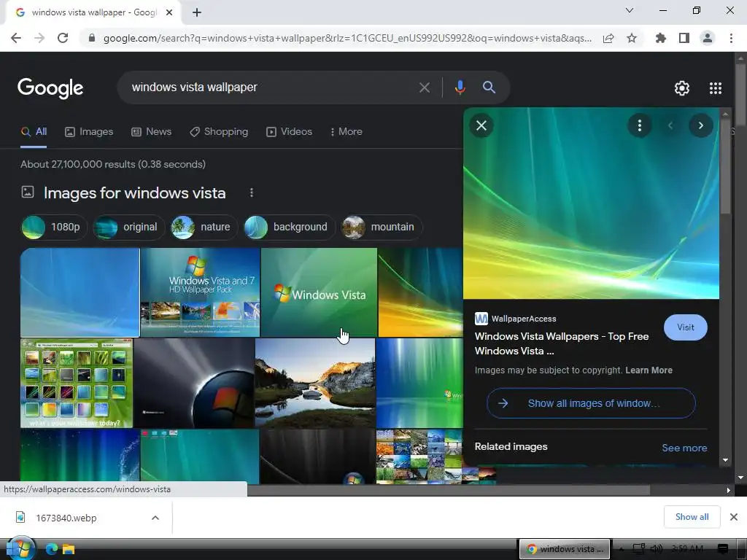Screen dimensions: 747x560
Task: Open Windows Vista Wallpapers - Top Free title
Action: pyautogui.click(x=562, y=344)
